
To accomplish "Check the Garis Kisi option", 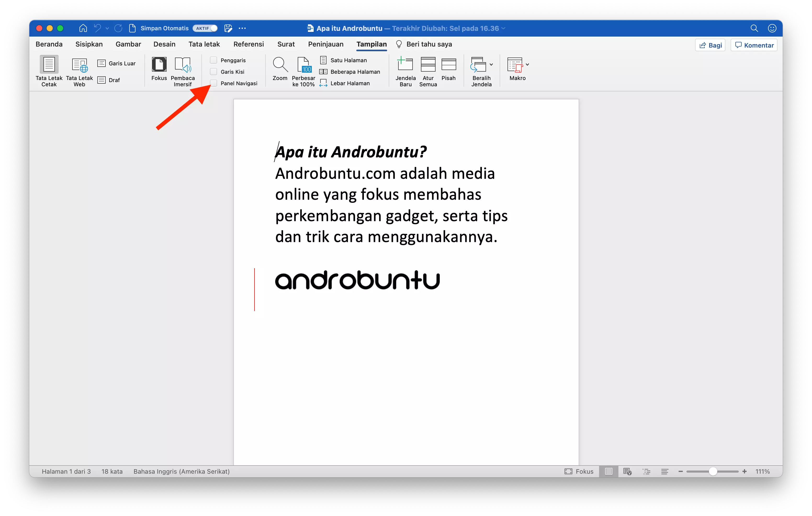I will coord(213,71).
